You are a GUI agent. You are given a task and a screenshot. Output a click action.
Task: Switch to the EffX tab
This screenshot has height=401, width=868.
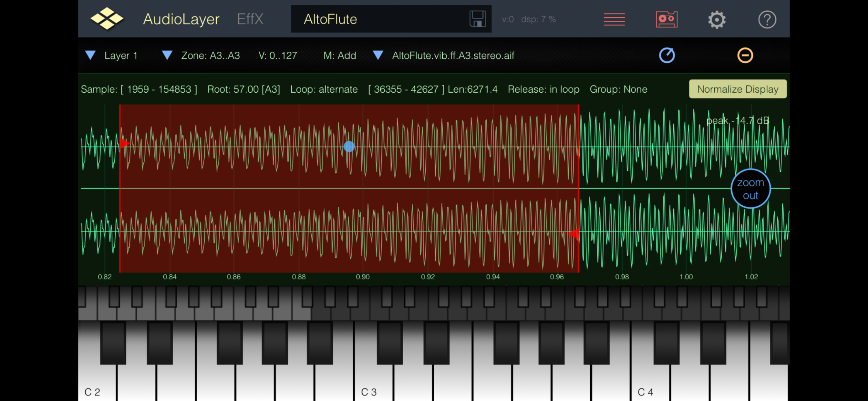pyautogui.click(x=250, y=19)
